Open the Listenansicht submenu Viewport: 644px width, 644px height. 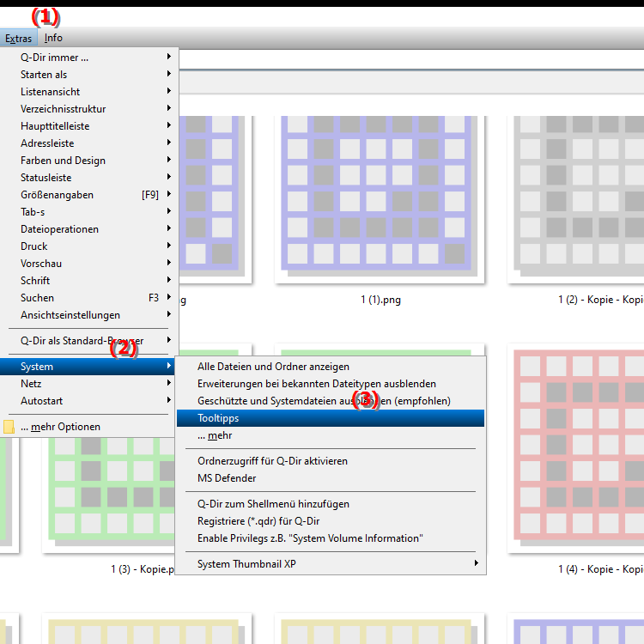coord(89,92)
